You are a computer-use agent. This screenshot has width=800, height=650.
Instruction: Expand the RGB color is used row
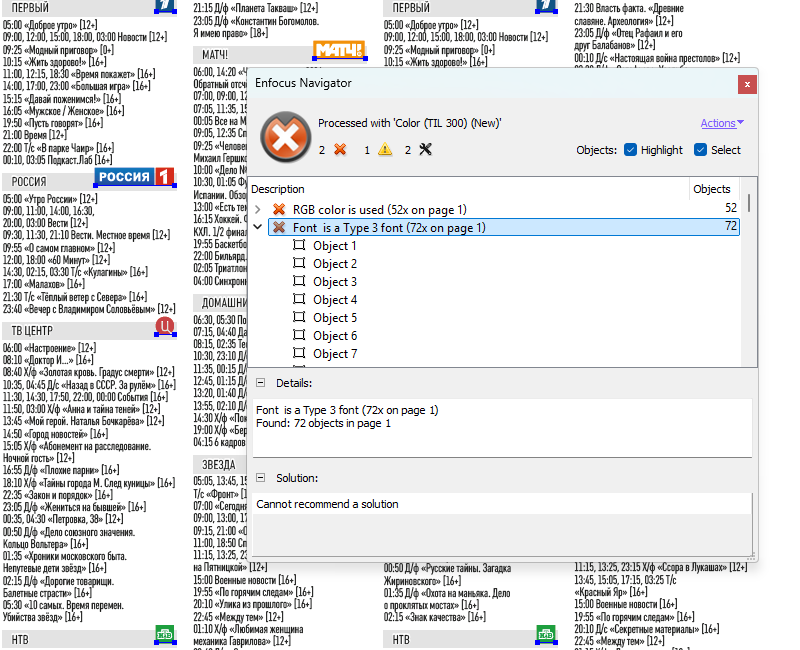(x=258, y=209)
